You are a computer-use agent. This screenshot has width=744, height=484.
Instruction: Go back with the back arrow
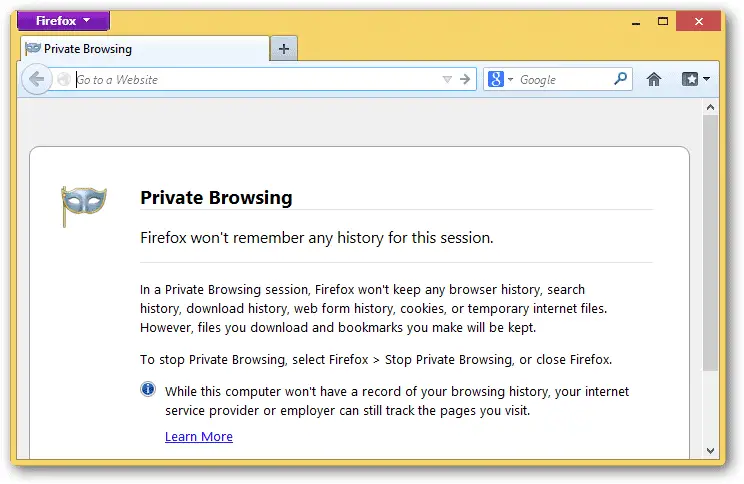point(37,79)
